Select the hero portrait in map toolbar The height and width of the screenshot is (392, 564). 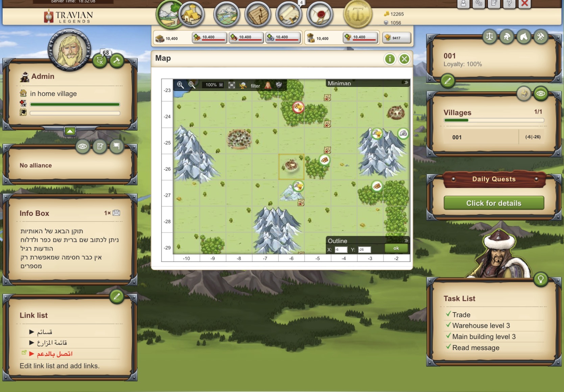click(267, 85)
